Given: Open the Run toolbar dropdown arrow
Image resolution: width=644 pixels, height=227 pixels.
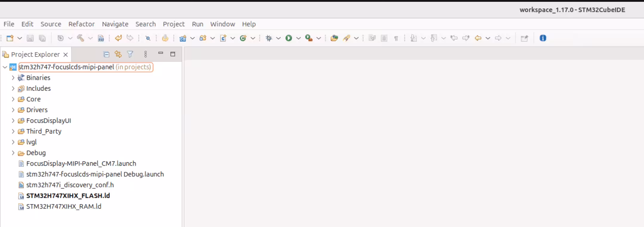Looking at the screenshot, I should 298,38.
